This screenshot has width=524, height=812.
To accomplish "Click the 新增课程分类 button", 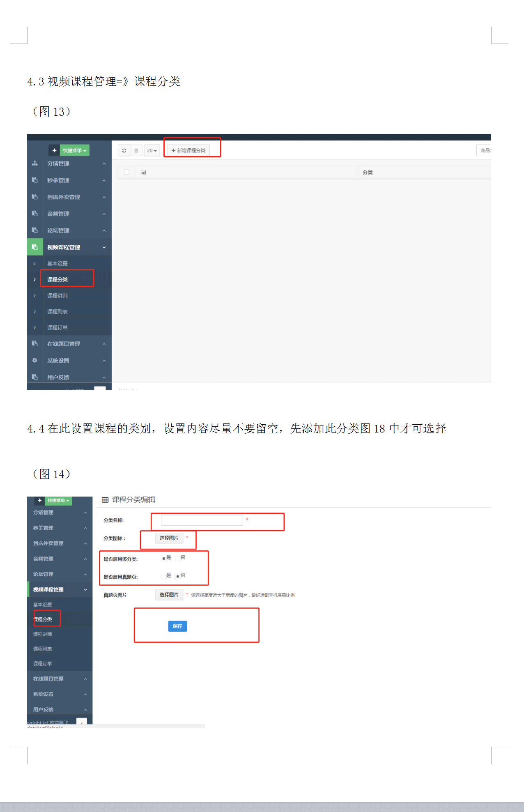I will (188, 151).
